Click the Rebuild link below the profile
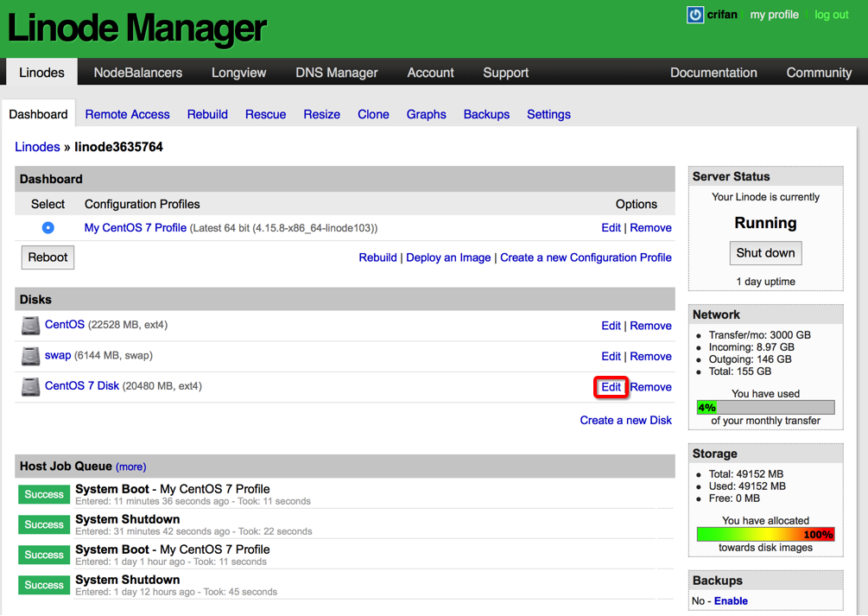Image resolution: width=868 pixels, height=616 pixels. coord(377,257)
